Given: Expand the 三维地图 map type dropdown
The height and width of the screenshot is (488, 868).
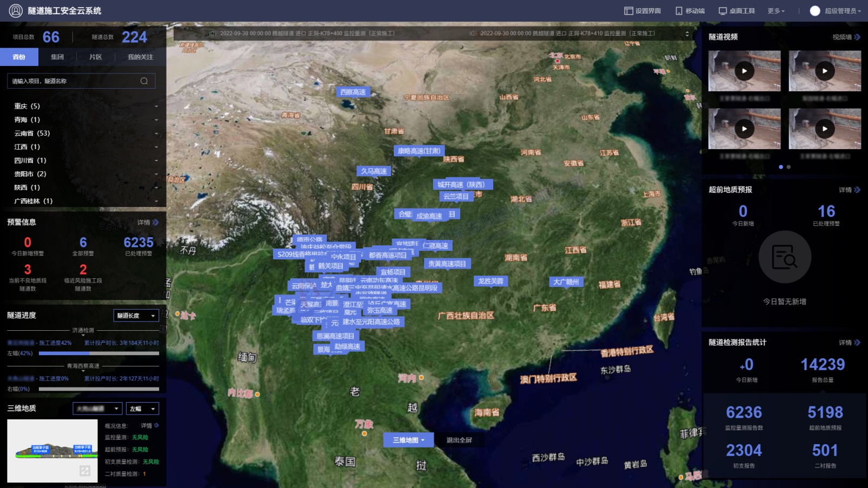Looking at the screenshot, I should point(409,440).
